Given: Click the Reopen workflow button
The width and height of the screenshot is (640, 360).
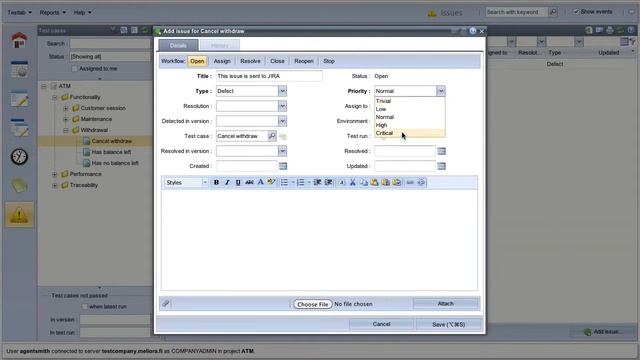Looking at the screenshot, I should 304,61.
